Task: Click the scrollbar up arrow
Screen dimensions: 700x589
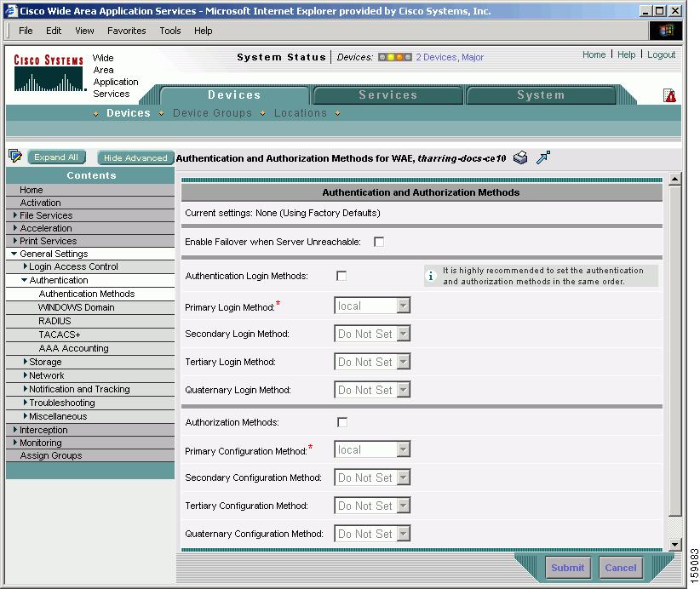Action: tap(674, 180)
